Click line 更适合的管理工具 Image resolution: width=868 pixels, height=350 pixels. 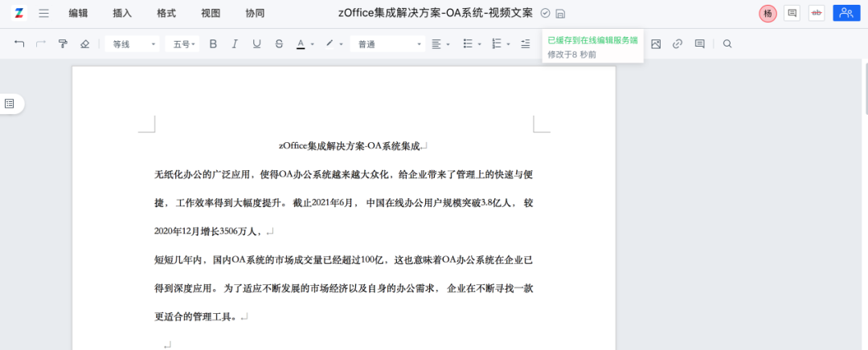pos(197,317)
